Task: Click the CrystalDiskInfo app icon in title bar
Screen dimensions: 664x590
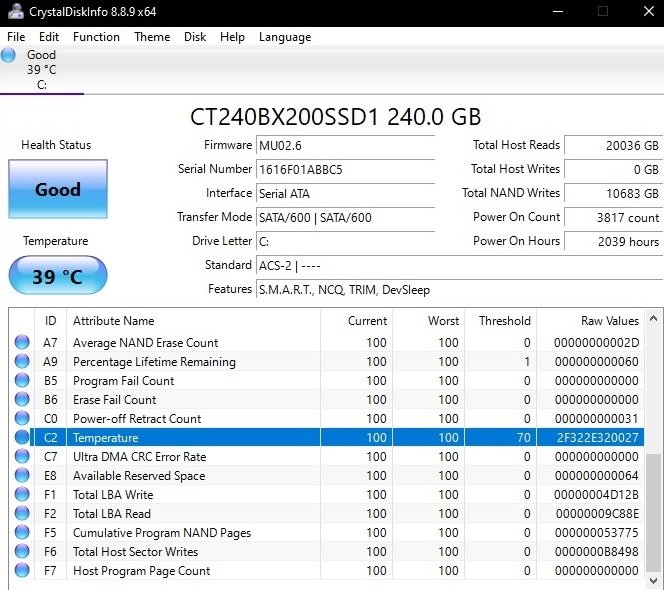Action: [x=16, y=11]
